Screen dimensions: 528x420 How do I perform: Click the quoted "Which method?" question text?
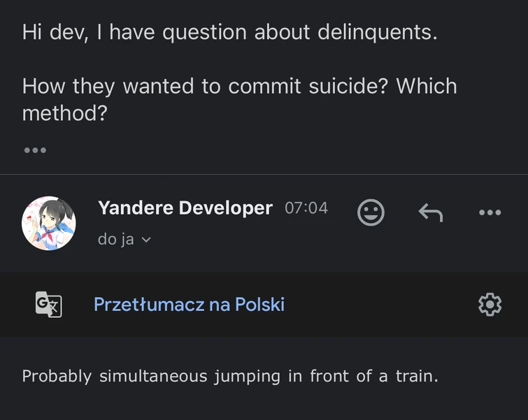click(64, 113)
